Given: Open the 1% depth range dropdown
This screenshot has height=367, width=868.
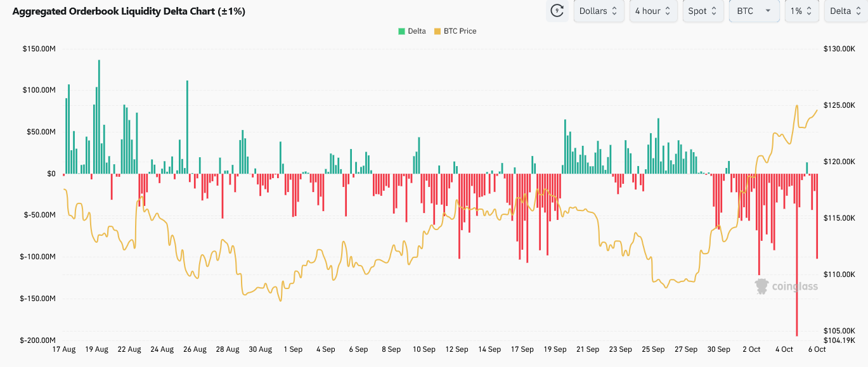Looking at the screenshot, I should click(801, 11).
